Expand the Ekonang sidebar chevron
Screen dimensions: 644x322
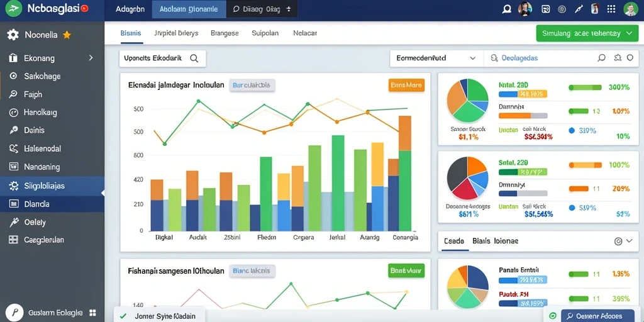click(x=91, y=58)
